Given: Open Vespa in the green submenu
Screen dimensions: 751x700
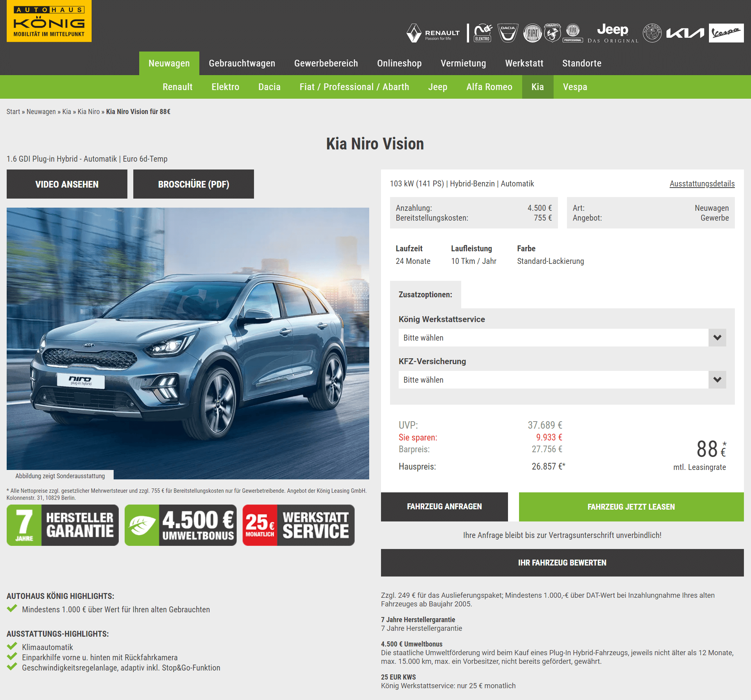Looking at the screenshot, I should click(575, 87).
